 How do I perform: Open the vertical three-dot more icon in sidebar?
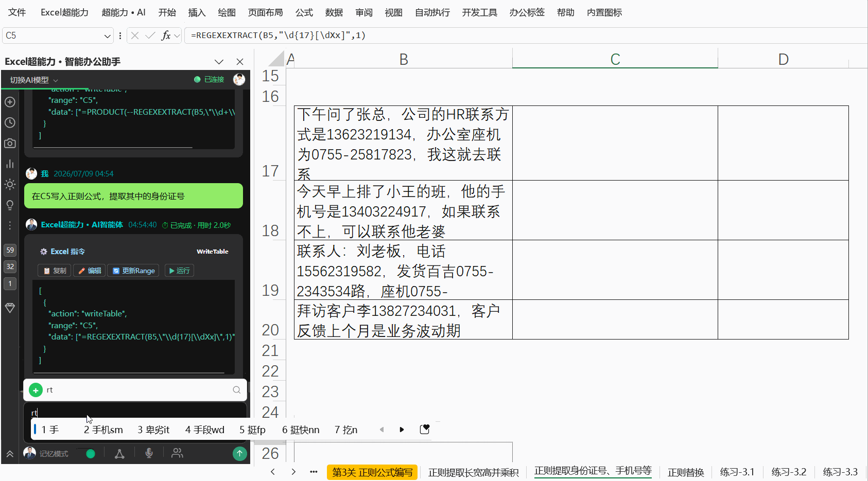tap(10, 225)
